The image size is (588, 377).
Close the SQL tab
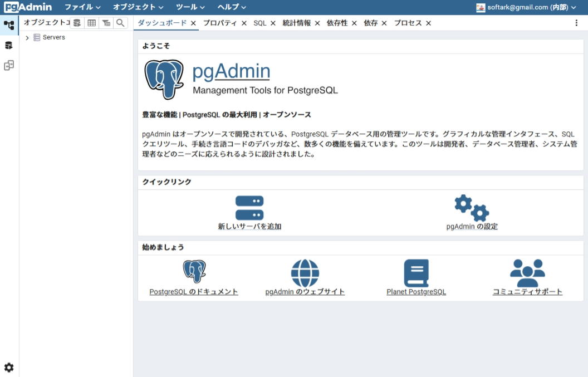point(273,23)
